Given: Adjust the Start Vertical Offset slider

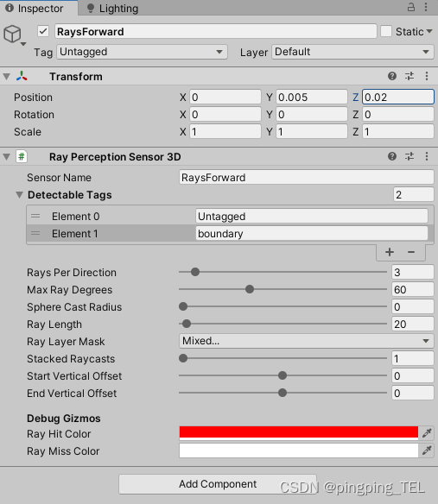Looking at the screenshot, I should tap(282, 375).
